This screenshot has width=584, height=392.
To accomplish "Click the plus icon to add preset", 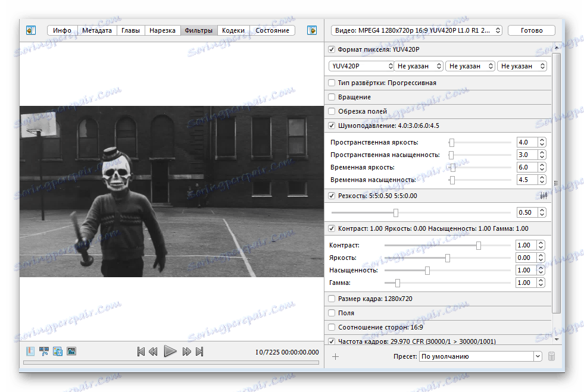I will click(335, 356).
